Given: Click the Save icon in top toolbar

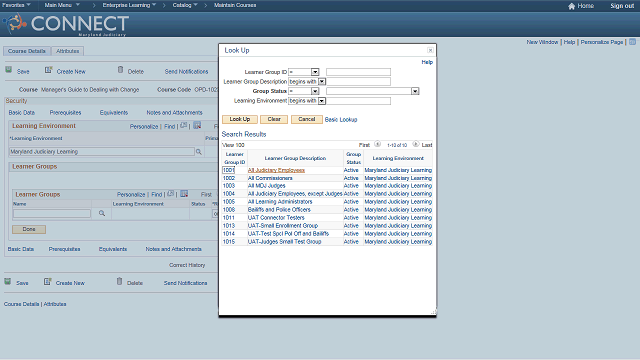Looking at the screenshot, I should (x=8, y=70).
